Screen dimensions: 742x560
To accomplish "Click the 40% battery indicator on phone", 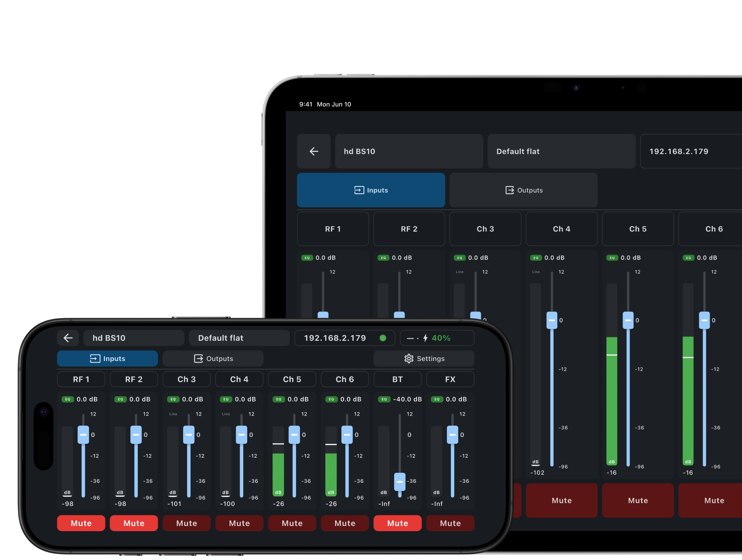I will (x=441, y=338).
